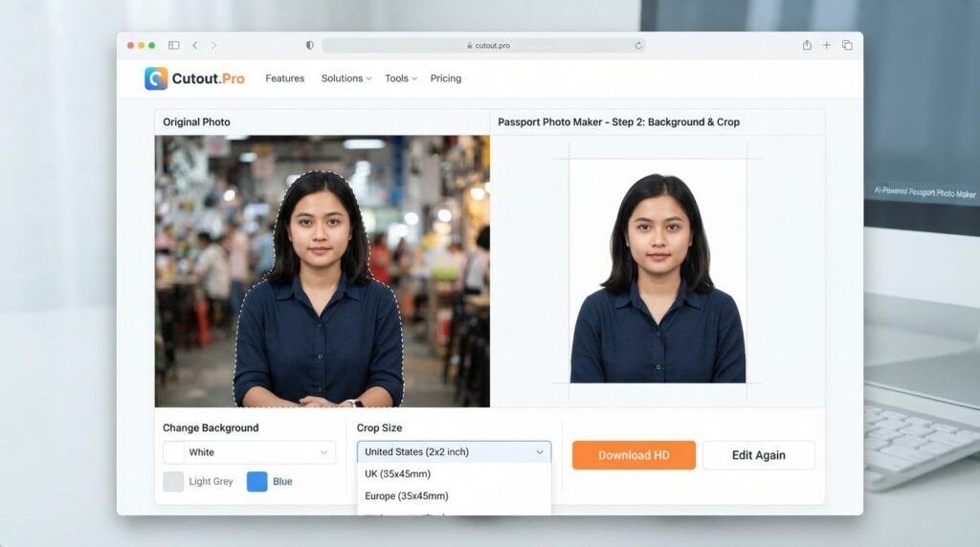Open the Features menu item

click(x=285, y=78)
